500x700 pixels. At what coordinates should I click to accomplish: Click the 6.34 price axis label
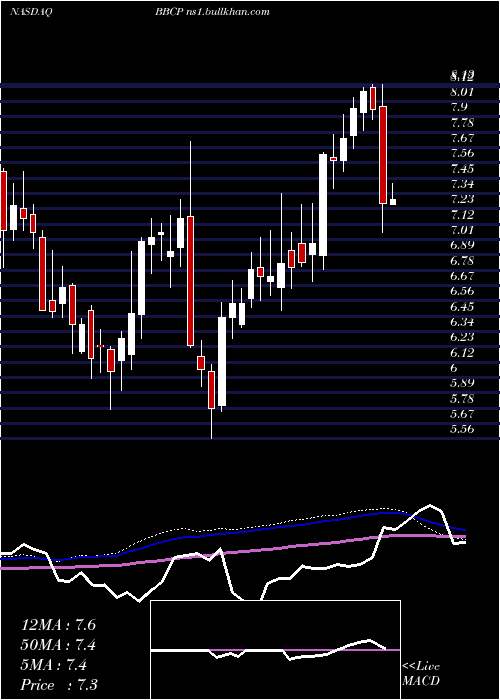pyautogui.click(x=462, y=322)
